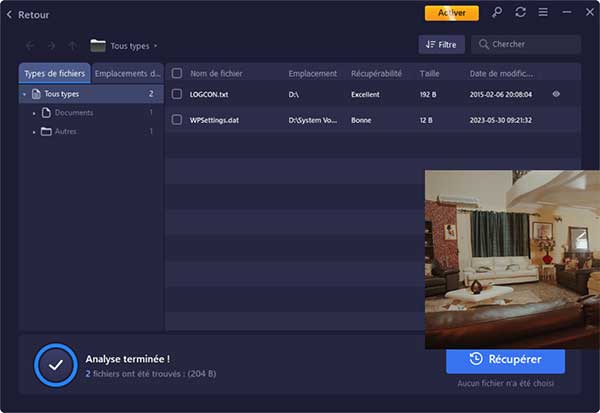Click the refresh icon in title bar
Viewport: 600px width, 413px height.
(x=520, y=13)
